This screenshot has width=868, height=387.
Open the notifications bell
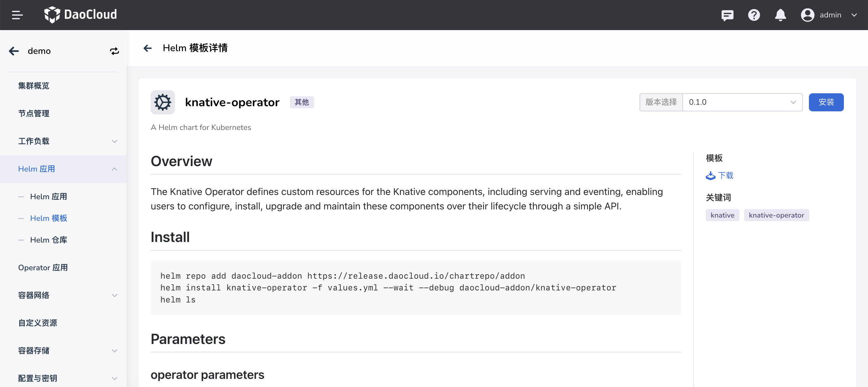click(780, 15)
